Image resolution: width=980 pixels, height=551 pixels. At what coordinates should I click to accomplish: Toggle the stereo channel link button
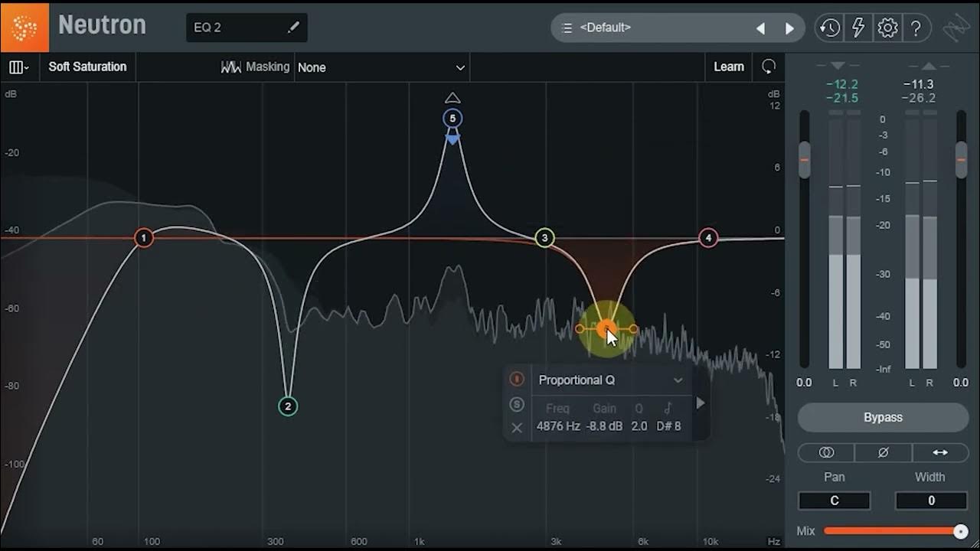(826, 452)
